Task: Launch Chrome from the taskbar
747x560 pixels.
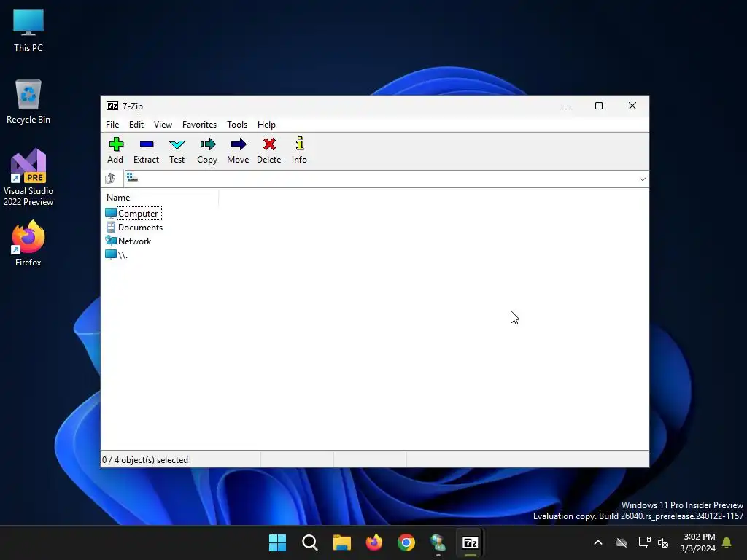Action: tap(406, 542)
